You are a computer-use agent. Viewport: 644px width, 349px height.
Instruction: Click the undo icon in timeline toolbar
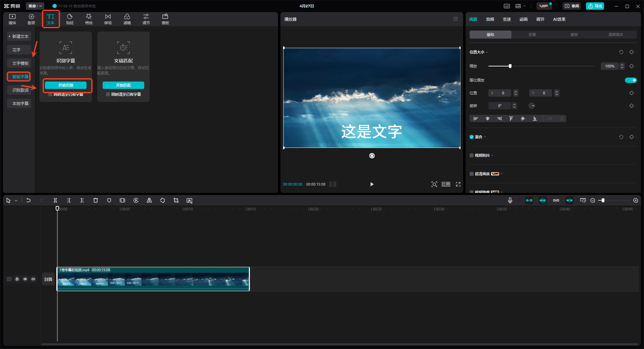tap(29, 200)
